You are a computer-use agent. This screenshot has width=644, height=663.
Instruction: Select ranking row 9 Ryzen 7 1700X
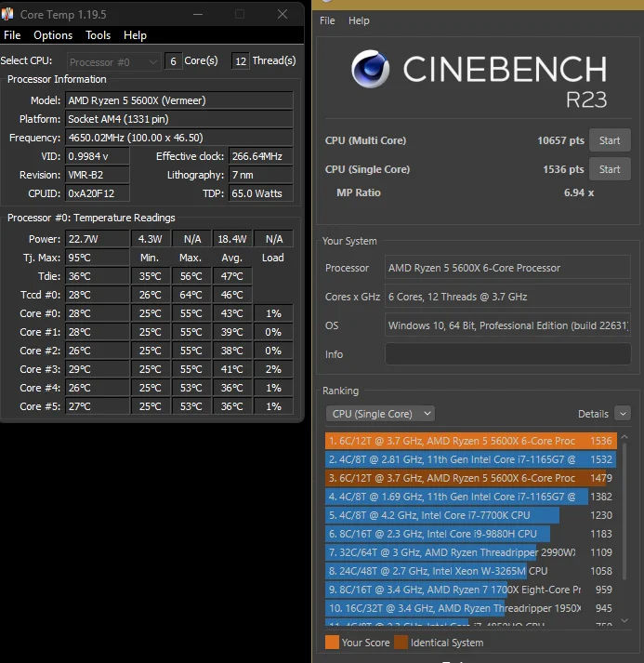coord(471,590)
